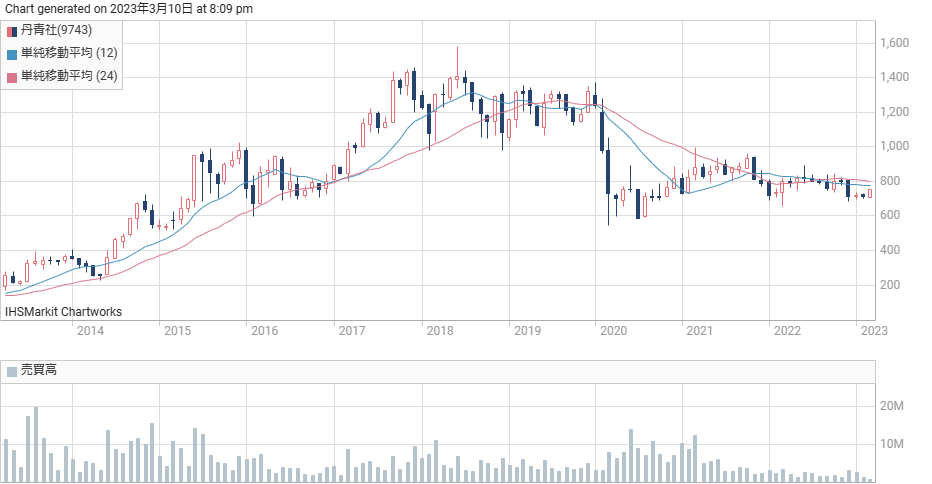Click the last candlestick at 2023
The height and width of the screenshot is (484, 932).
870,194
